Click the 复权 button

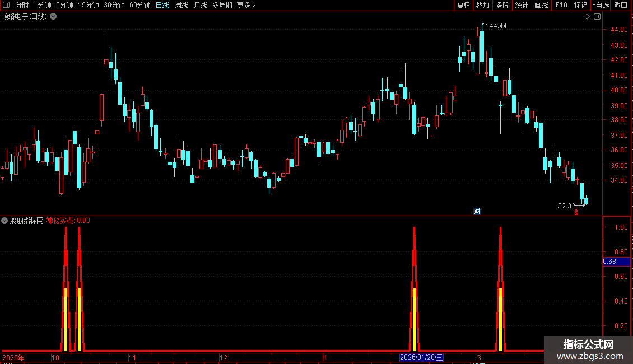pyautogui.click(x=463, y=5)
